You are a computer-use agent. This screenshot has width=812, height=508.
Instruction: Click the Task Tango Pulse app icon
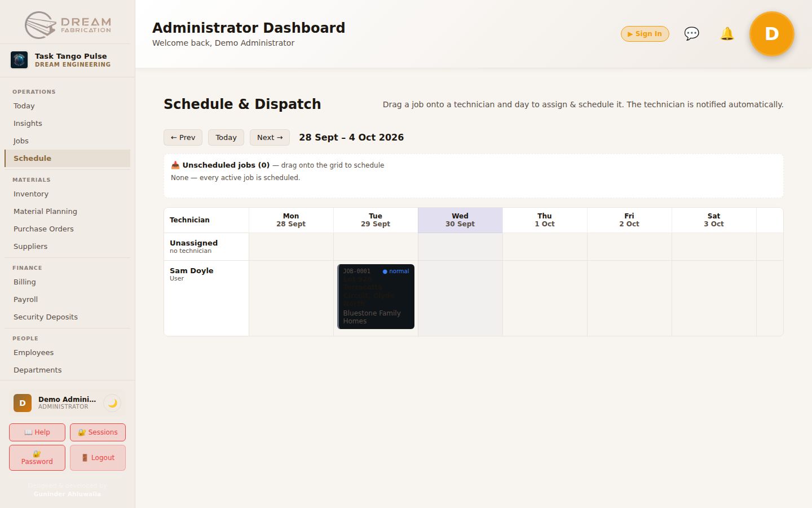(19, 60)
